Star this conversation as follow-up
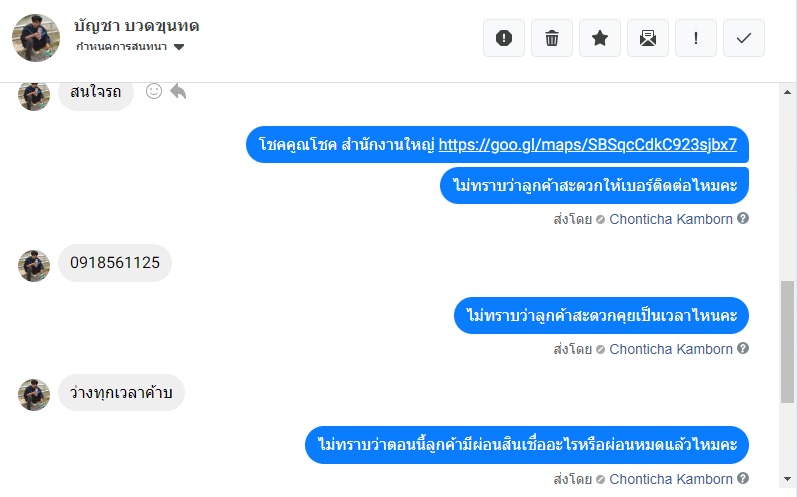 [600, 38]
